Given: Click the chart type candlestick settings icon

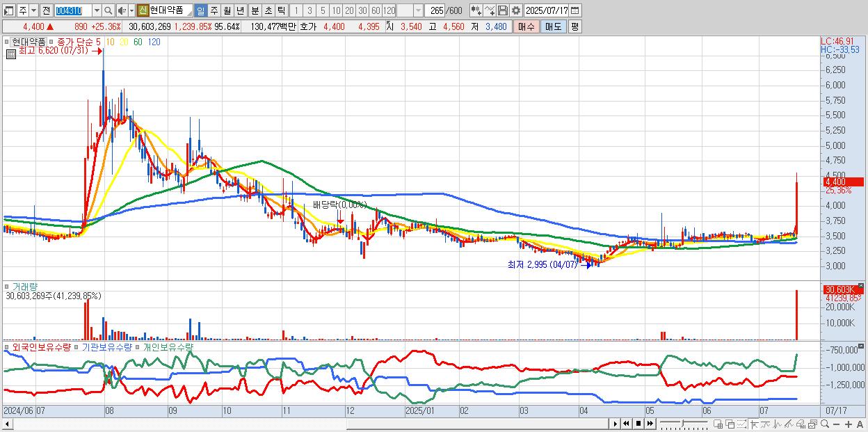Looking at the screenshot, I should (476, 10).
